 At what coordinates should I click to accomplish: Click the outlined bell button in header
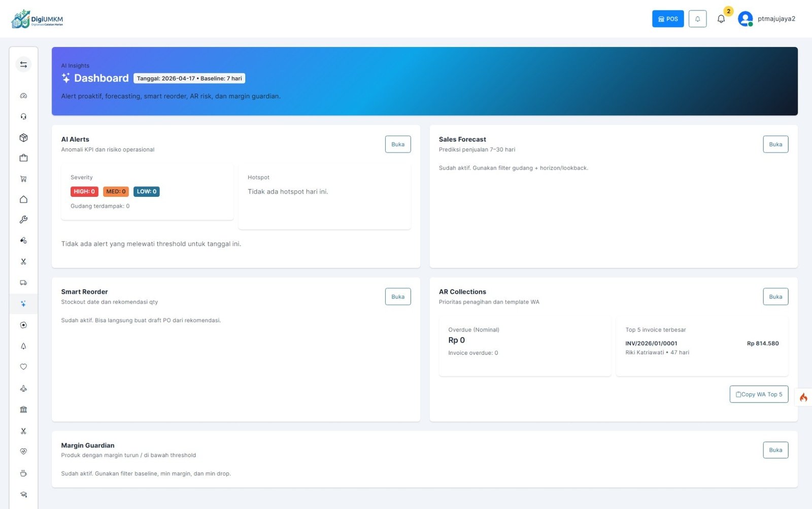click(697, 19)
